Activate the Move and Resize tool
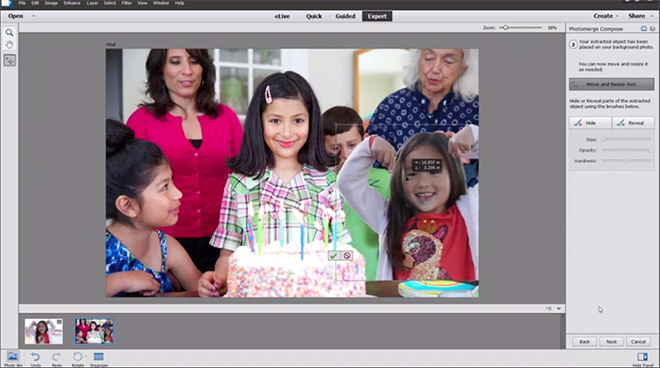Viewport: 660px width, 368px height. click(x=612, y=84)
